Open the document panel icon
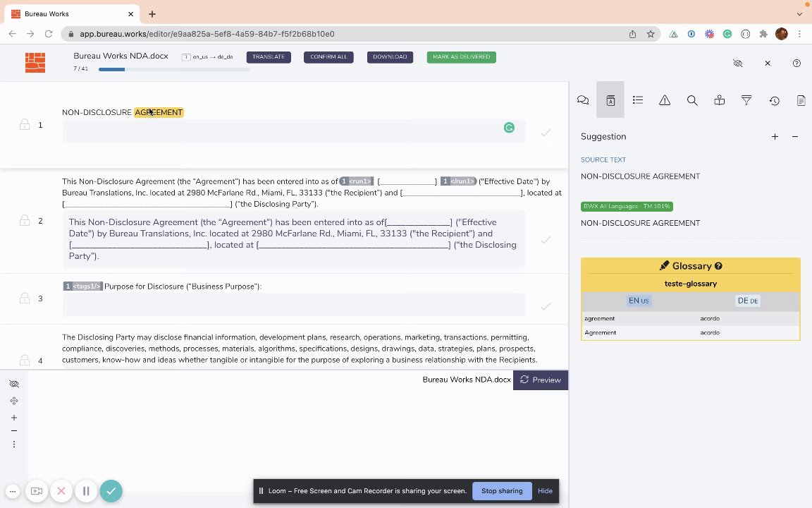 tap(801, 100)
